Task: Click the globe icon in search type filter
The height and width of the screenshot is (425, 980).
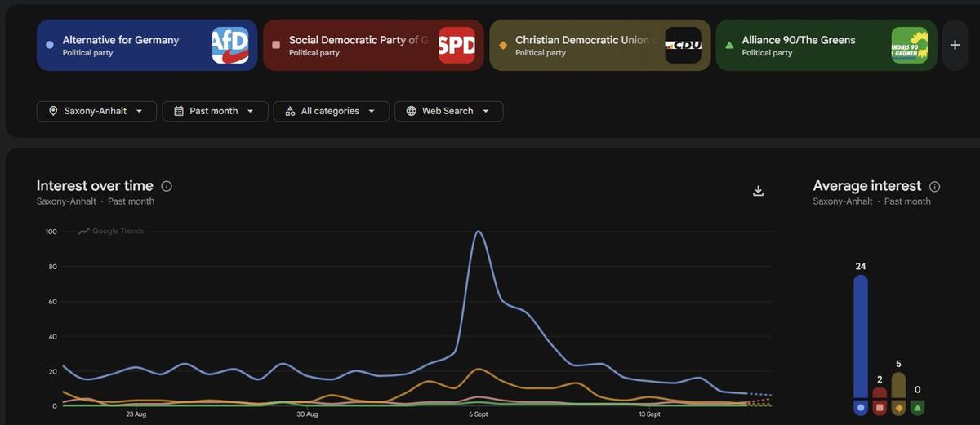Action: pyautogui.click(x=411, y=111)
